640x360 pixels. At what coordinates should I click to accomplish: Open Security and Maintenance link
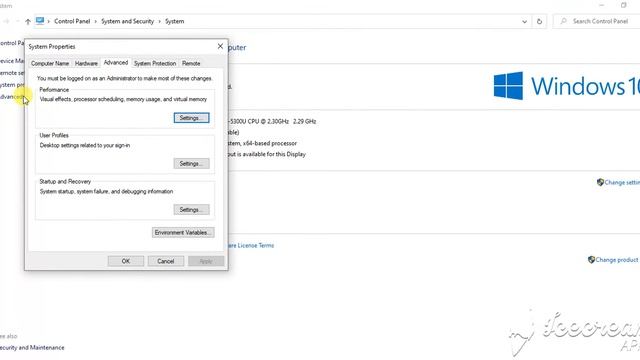(32, 348)
